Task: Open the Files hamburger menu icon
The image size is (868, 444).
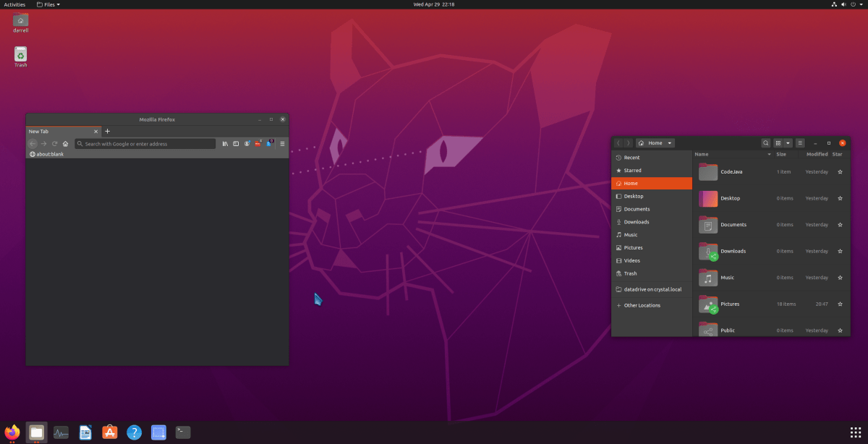Action: [x=801, y=143]
